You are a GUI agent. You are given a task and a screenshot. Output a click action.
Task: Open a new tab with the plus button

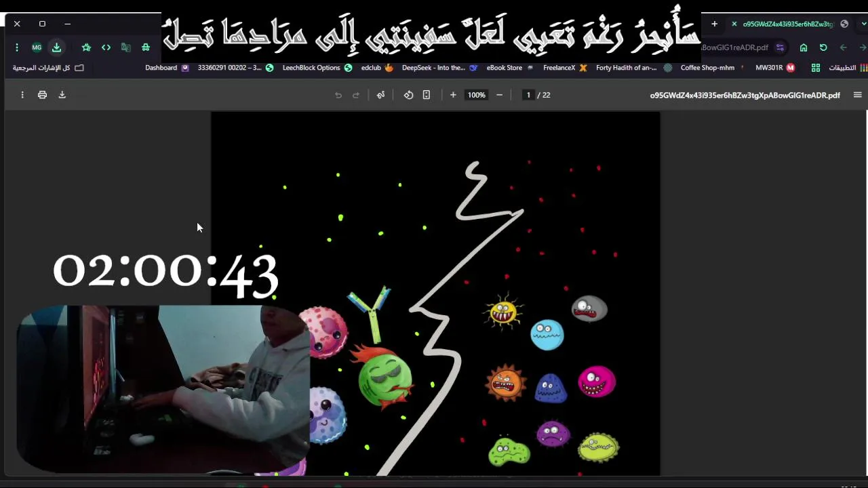pyautogui.click(x=714, y=24)
